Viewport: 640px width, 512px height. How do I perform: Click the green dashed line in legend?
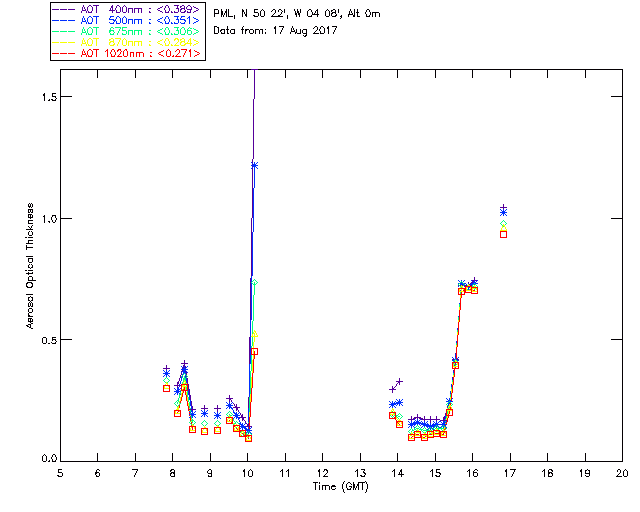[x=64, y=31]
